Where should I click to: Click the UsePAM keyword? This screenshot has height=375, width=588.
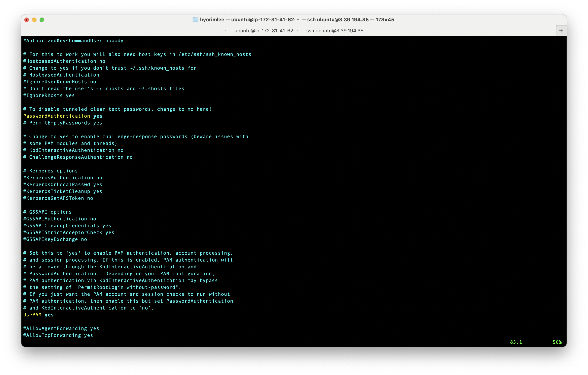(x=32, y=315)
